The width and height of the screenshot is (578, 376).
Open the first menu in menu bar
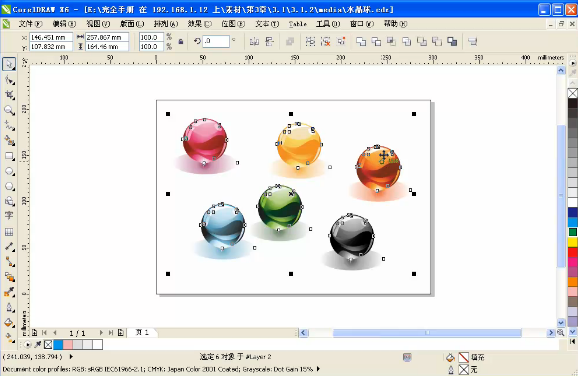pyautogui.click(x=30, y=24)
